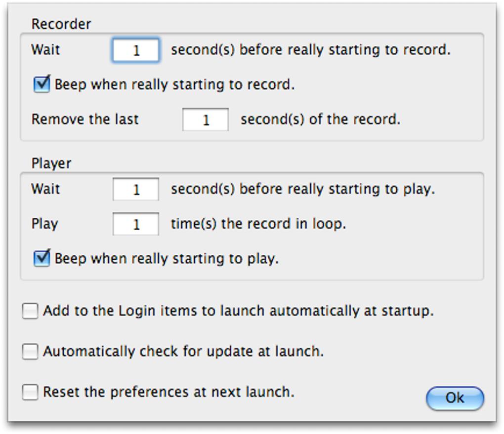Screen dimensions: 504x434
Task: Click the Play label beside loop field
Action: 44,224
